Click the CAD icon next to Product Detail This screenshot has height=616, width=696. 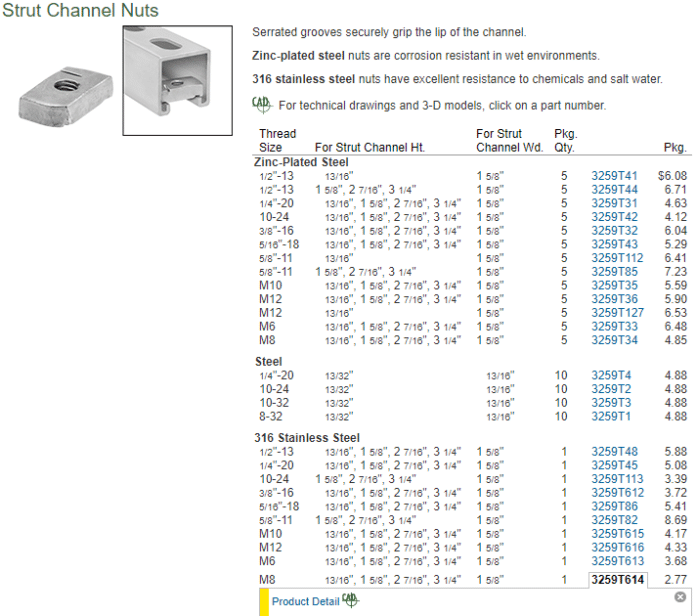click(350, 600)
